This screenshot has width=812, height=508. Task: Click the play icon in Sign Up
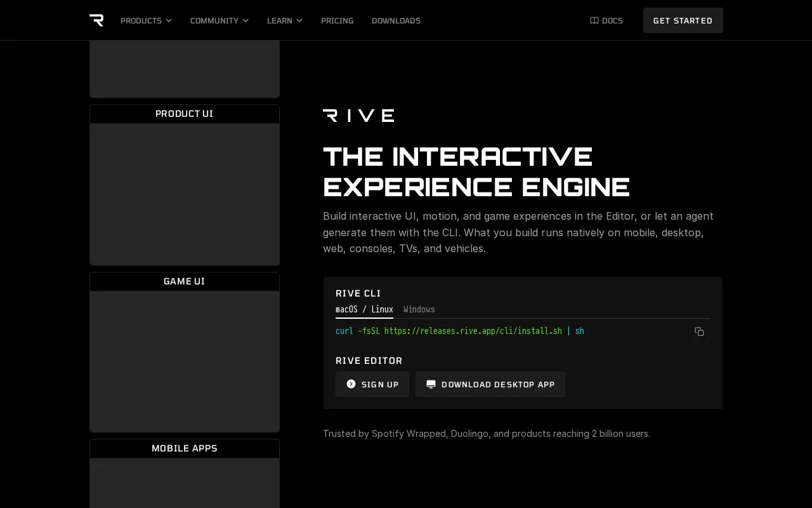[x=351, y=384]
